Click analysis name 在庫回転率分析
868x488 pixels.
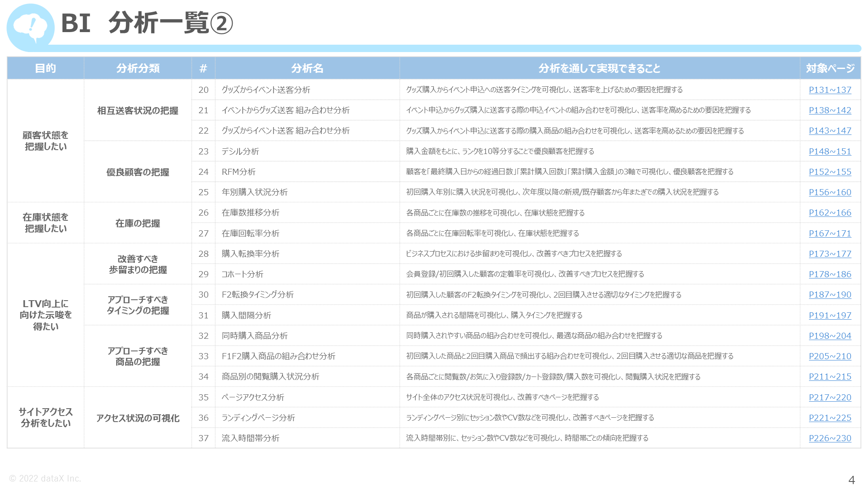click(250, 233)
